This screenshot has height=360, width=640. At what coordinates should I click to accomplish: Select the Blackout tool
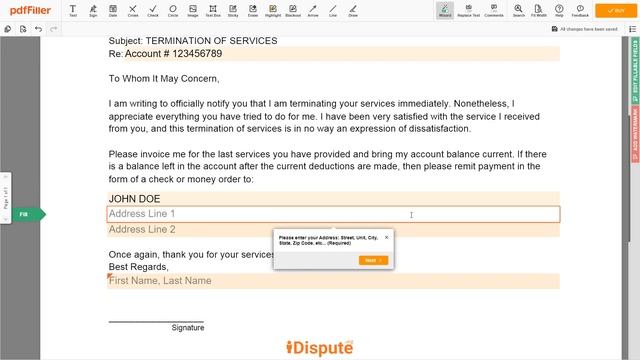(x=293, y=11)
